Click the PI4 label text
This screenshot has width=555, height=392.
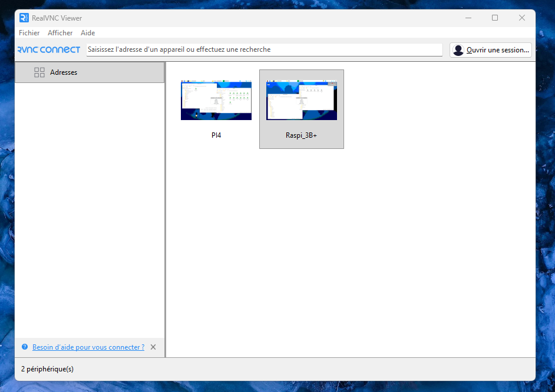(x=216, y=135)
